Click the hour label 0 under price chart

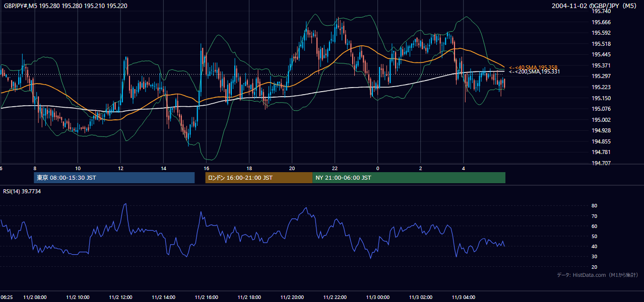point(377,168)
